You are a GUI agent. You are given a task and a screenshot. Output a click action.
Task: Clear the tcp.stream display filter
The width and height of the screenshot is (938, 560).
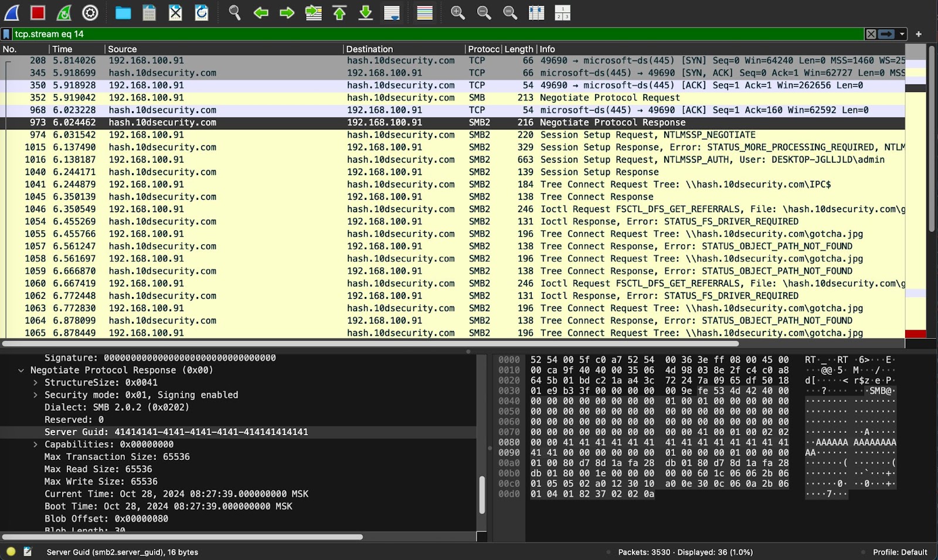click(x=871, y=34)
